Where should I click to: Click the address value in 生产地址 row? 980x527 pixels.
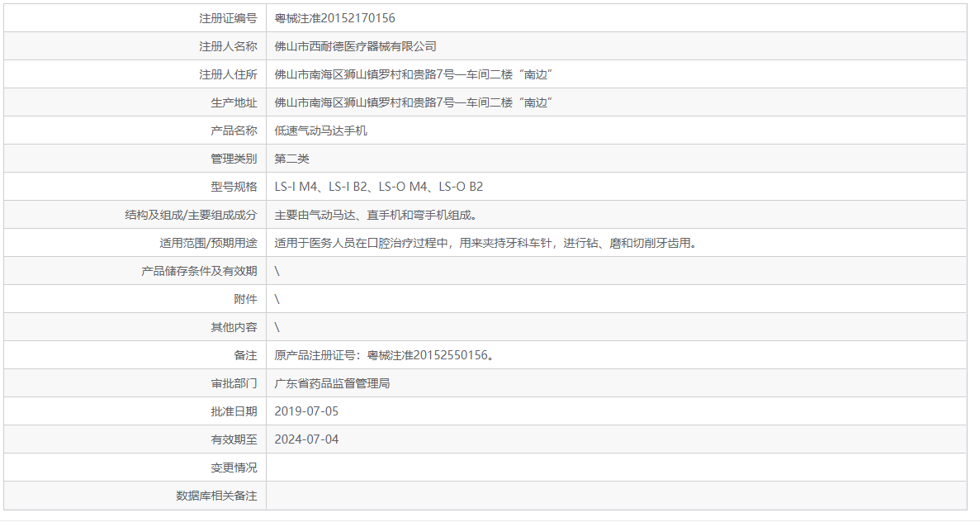[413, 102]
